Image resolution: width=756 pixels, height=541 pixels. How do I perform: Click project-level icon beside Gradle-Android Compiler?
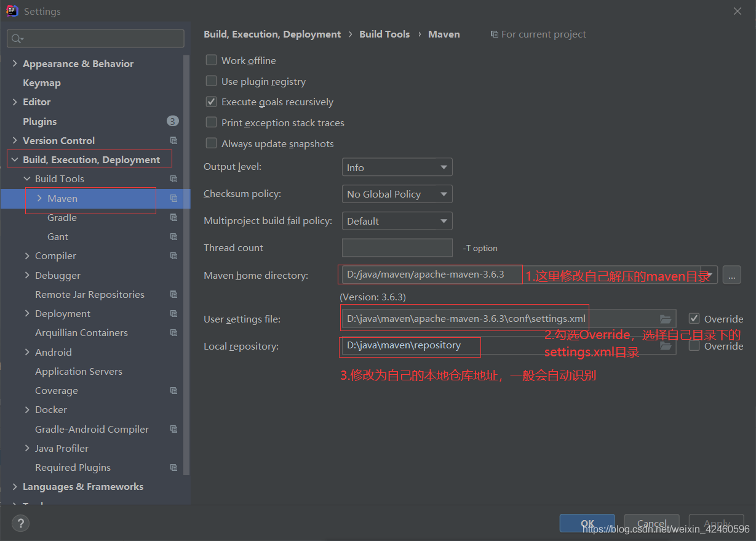[x=173, y=429]
